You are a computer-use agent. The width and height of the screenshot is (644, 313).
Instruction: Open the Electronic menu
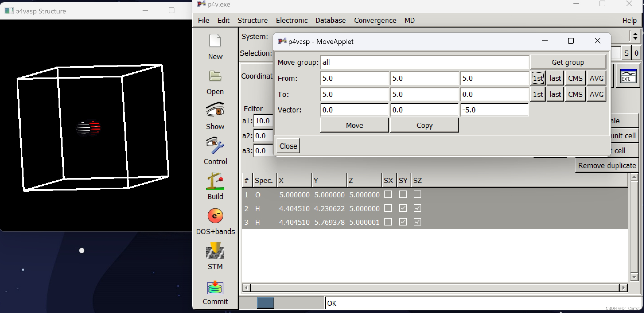point(291,20)
